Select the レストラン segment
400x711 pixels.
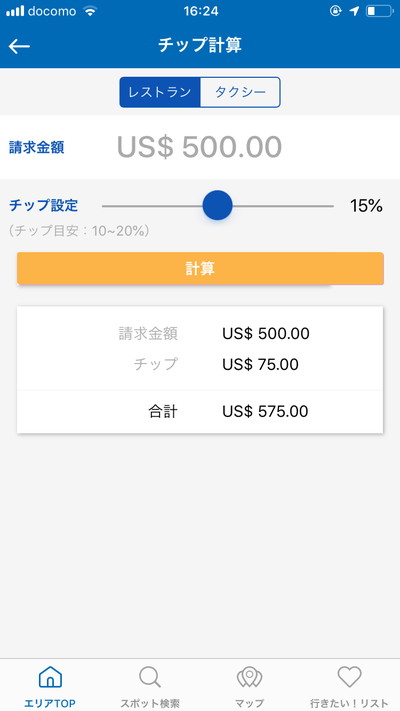click(x=160, y=93)
